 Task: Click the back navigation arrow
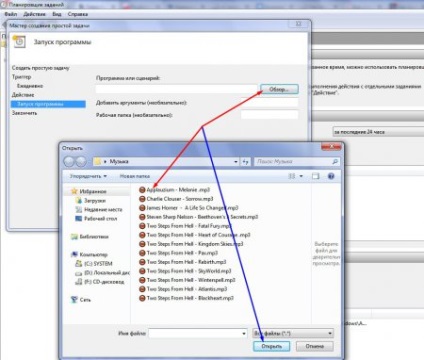click(x=69, y=162)
